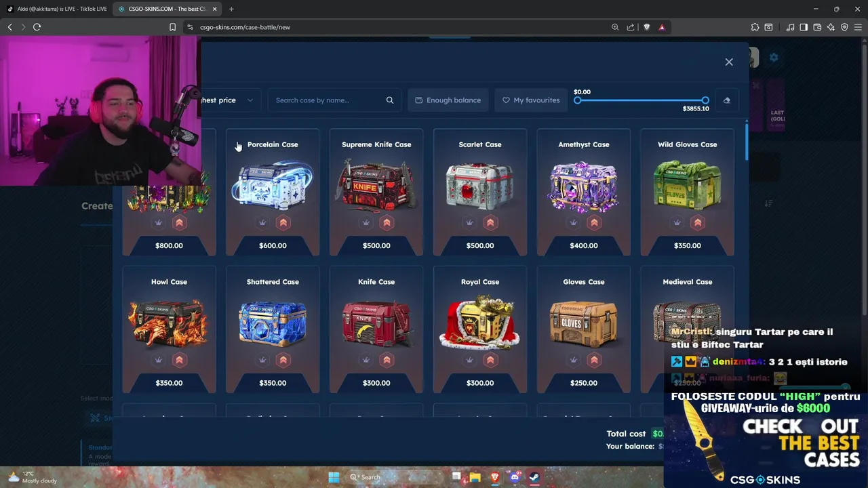This screenshot has width=868, height=488.
Task: Click the red chevron icon on Knife Case
Action: [387, 360]
